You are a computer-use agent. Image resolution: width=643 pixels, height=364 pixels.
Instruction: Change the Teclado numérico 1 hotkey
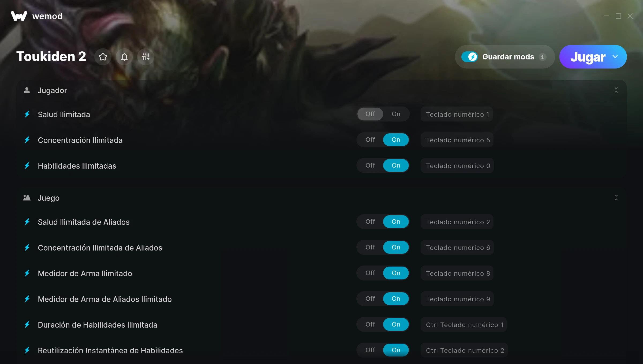coord(457,114)
